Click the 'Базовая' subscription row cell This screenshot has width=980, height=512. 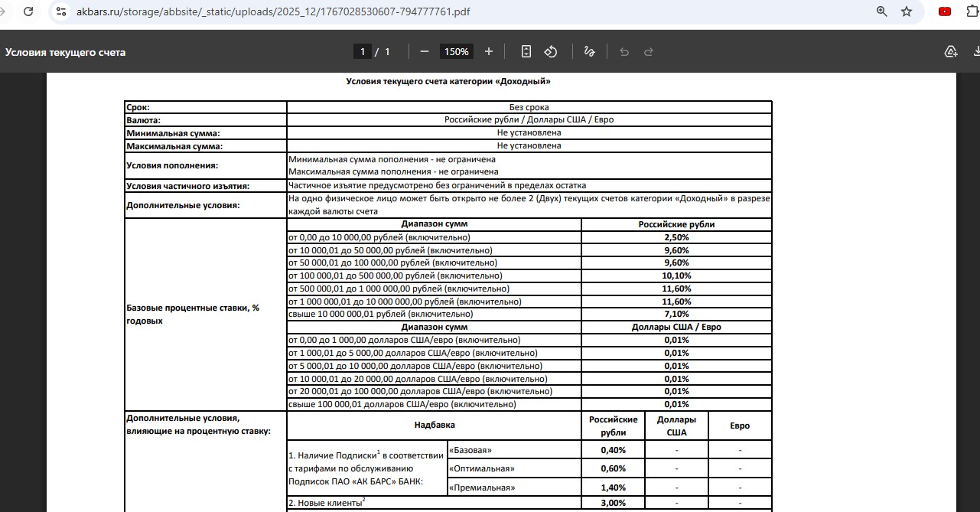pos(513,450)
